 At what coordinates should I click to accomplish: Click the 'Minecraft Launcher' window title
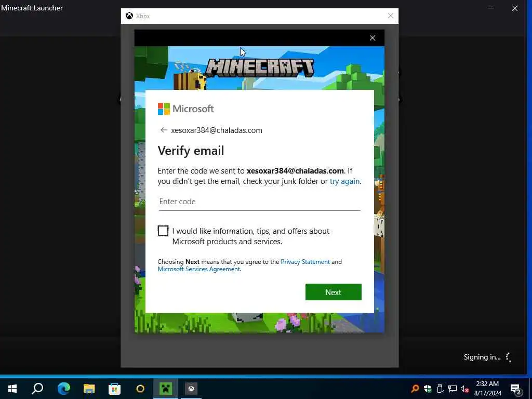coord(32,8)
